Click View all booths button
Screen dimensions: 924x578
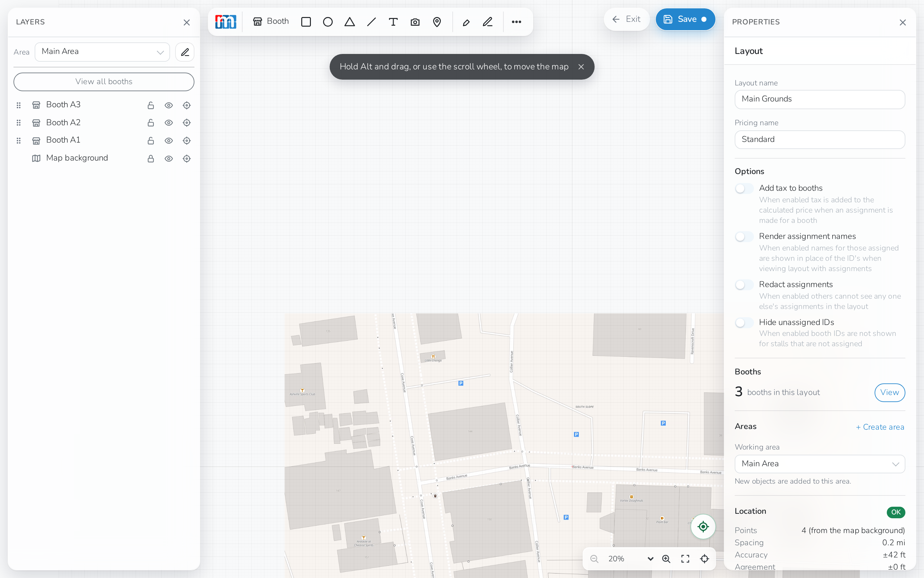click(x=104, y=82)
